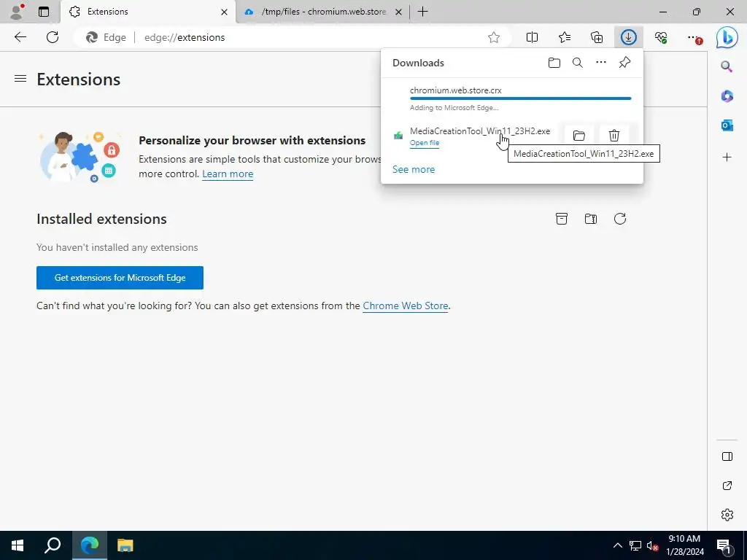Click the edge://extensions address bar
The image size is (747, 560).
click(x=292, y=37)
